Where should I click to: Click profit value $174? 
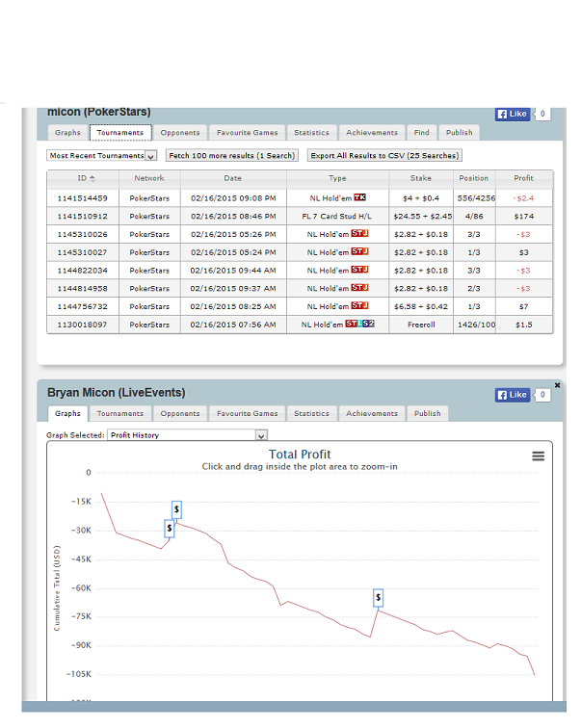point(524,217)
